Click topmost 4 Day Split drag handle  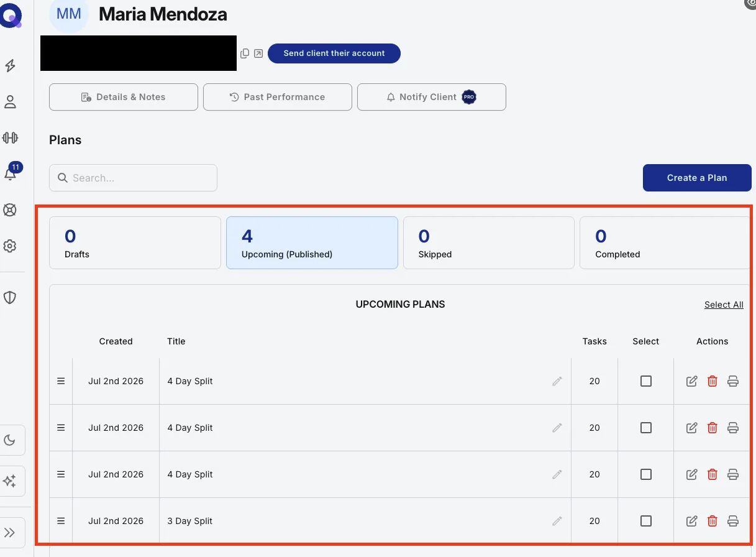61,381
